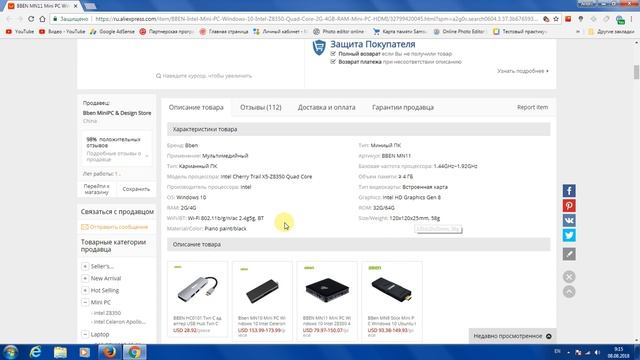Viewport: 640px width, 360px height.
Task: Expand Узнать подробнее details
Action: 523,71
